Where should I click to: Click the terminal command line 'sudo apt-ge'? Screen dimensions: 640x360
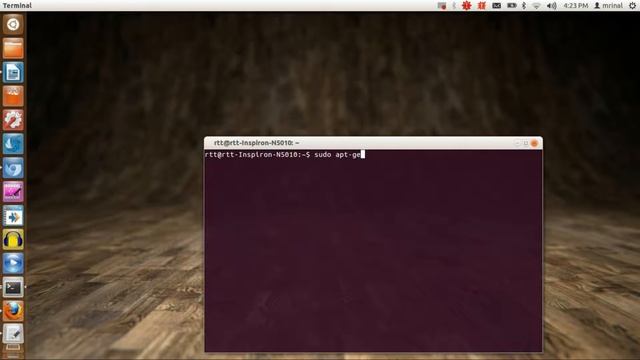coord(337,155)
